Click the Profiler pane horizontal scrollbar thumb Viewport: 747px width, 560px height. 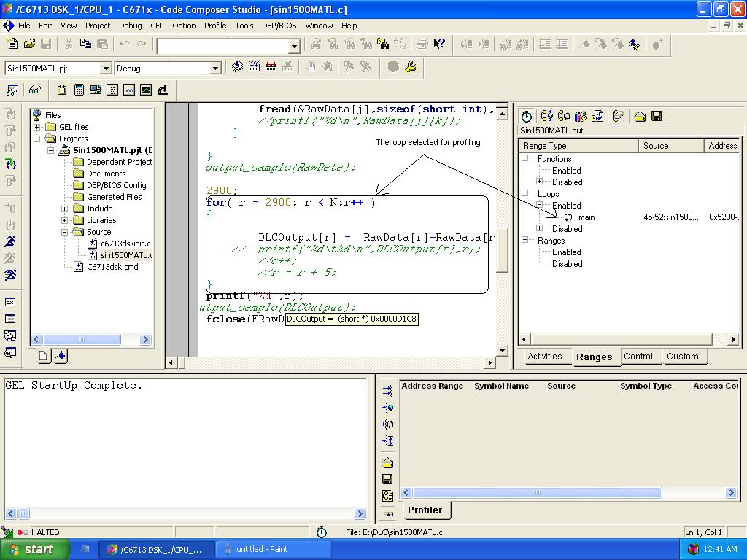537,493
